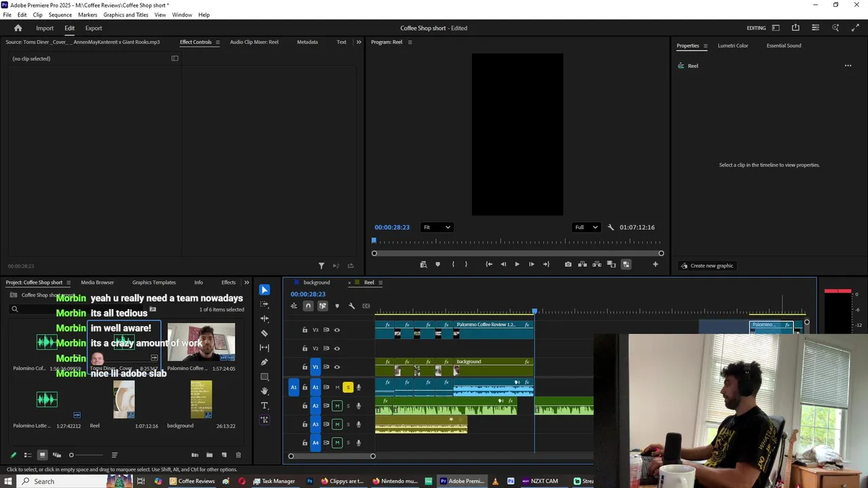Switch to the background sequence tab
Screen dimensions: 868x488
point(317,283)
